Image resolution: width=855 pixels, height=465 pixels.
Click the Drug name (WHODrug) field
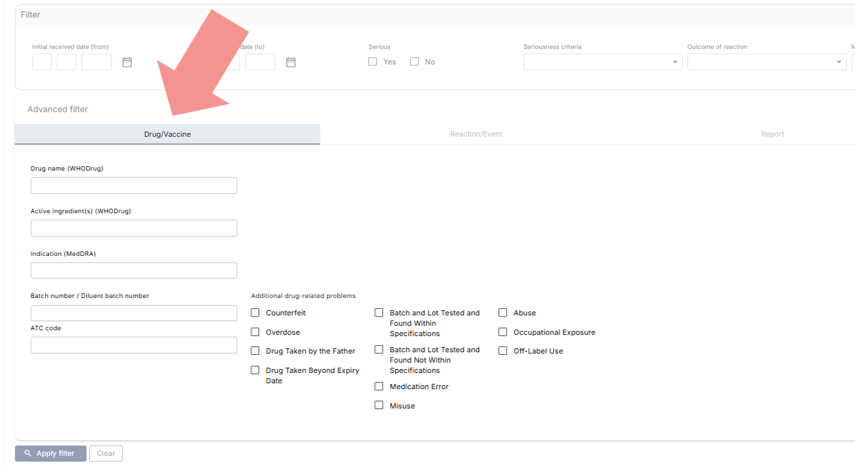[x=134, y=186]
